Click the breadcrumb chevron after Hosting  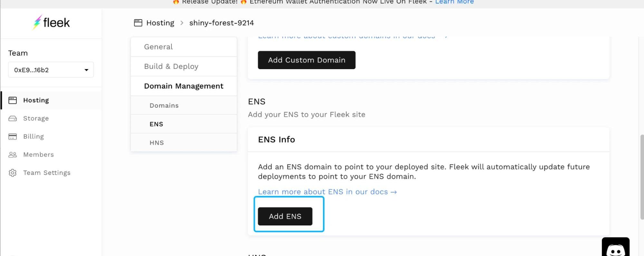coord(182,23)
